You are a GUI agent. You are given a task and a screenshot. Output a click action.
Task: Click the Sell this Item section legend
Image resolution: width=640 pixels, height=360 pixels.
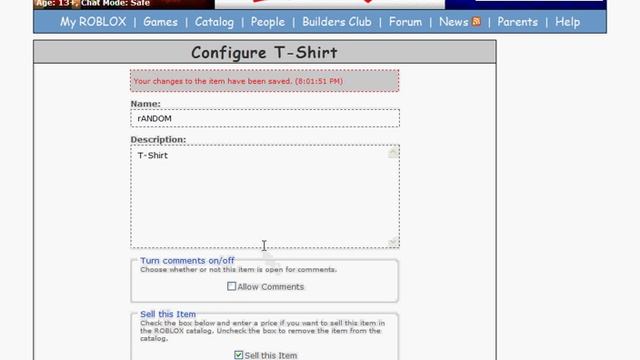tap(168, 314)
